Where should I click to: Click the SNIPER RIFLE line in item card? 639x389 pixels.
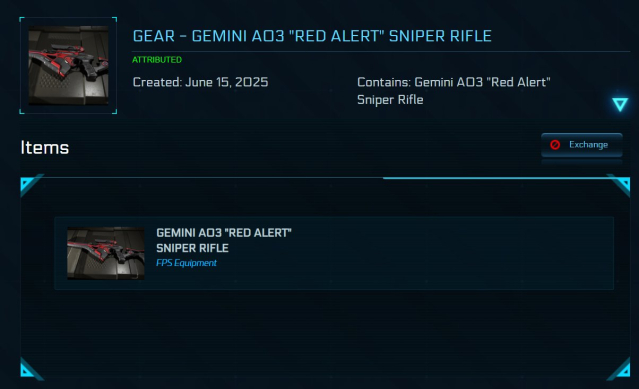(192, 248)
